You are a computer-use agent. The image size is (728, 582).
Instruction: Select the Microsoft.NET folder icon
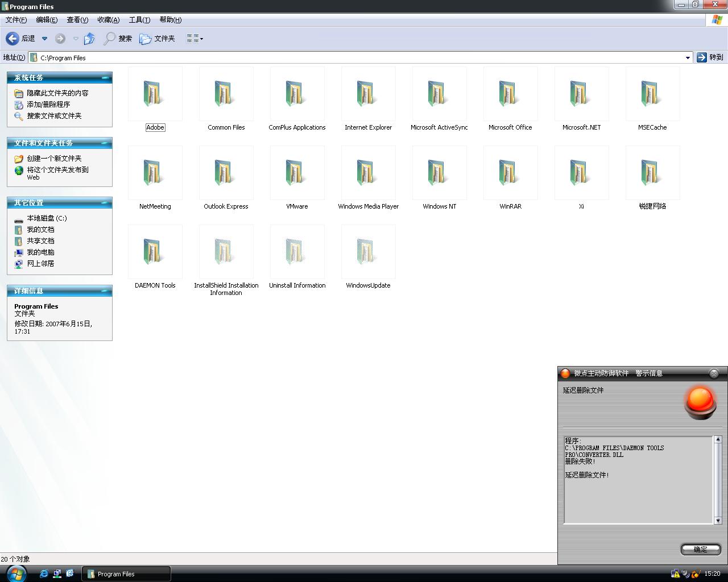[x=581, y=94]
